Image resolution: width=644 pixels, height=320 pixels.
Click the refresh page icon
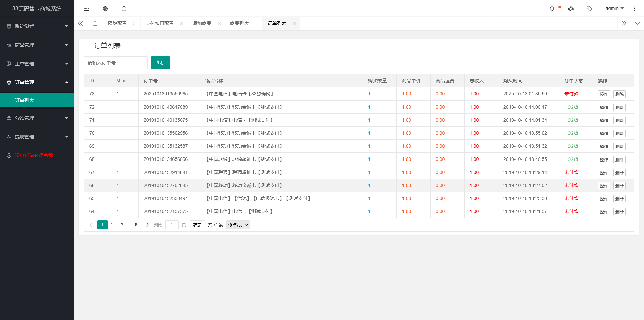[x=124, y=9]
